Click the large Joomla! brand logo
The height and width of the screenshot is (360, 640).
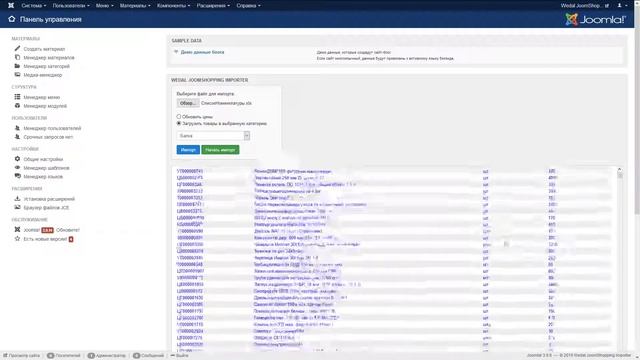tap(595, 19)
